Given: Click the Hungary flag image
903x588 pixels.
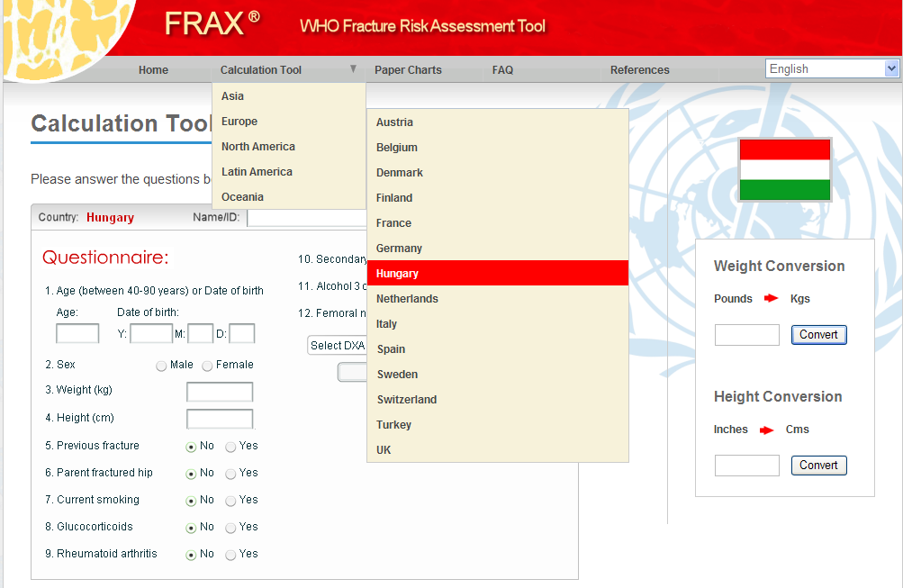Looking at the screenshot, I should (785, 170).
